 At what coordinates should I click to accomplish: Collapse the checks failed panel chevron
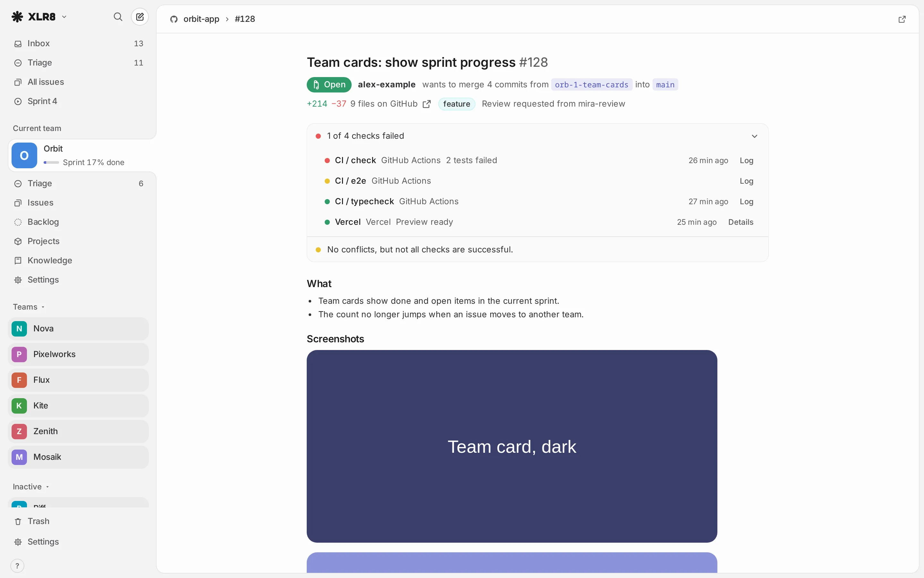(755, 136)
